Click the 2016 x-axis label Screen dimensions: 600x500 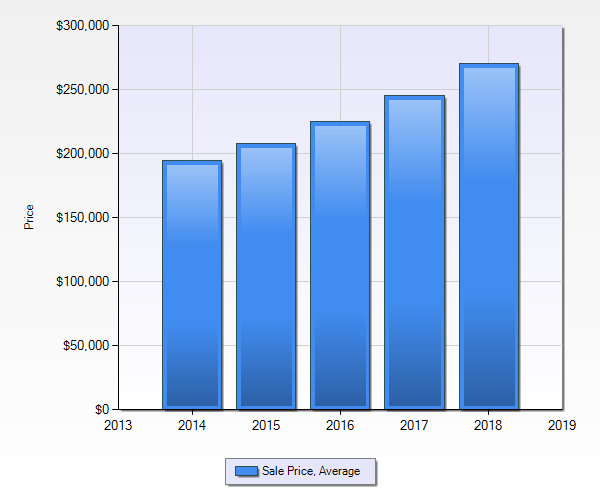click(340, 425)
